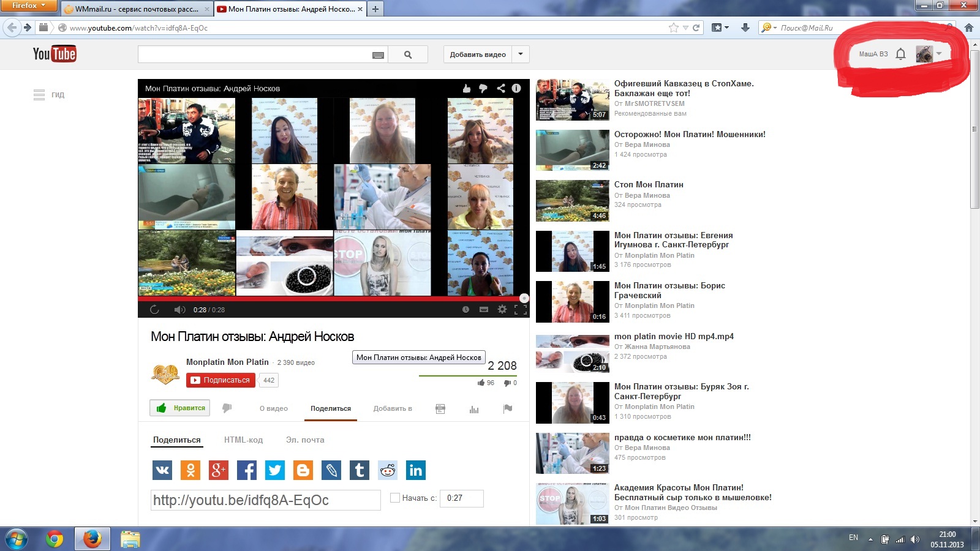Click the Firefox home page icon

point(968,28)
